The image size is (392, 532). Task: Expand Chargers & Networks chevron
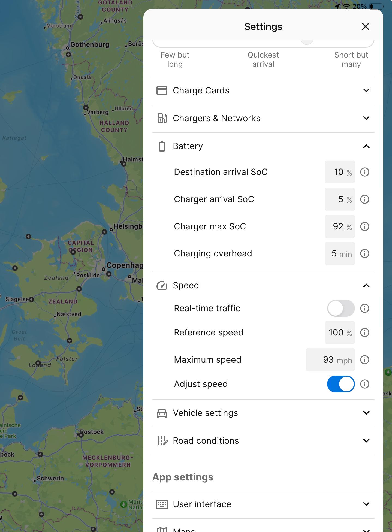366,118
